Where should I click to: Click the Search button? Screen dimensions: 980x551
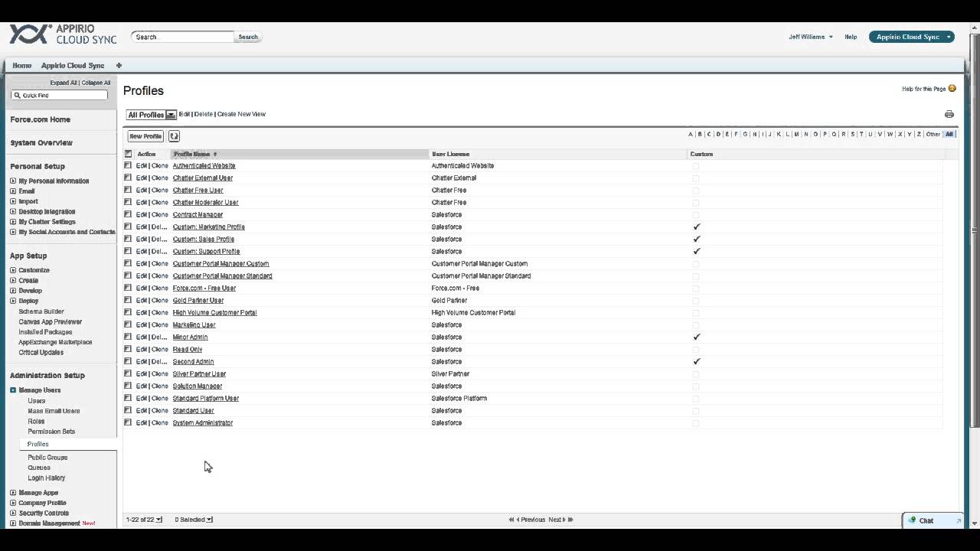248,37
